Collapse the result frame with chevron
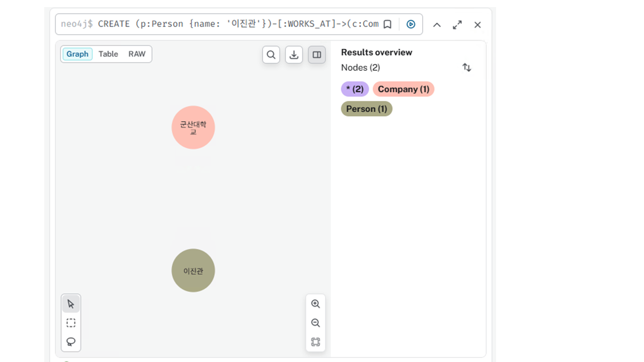644x362 pixels. tap(437, 25)
